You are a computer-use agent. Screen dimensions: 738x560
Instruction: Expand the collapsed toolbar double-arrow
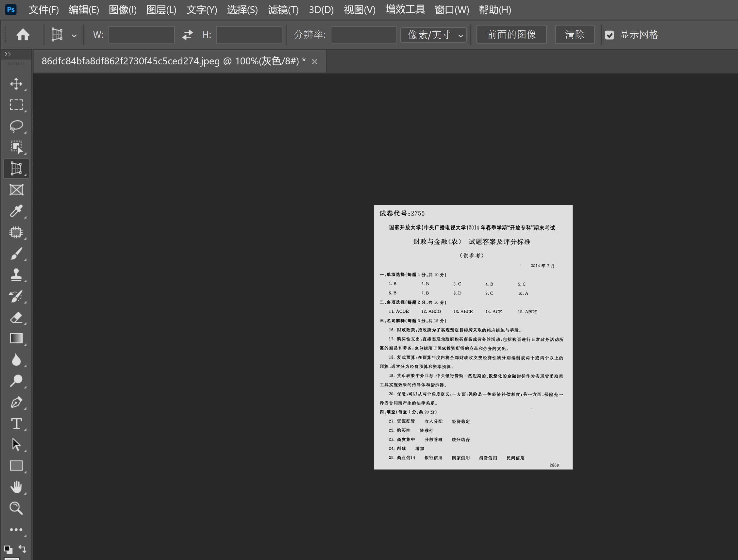[8, 54]
